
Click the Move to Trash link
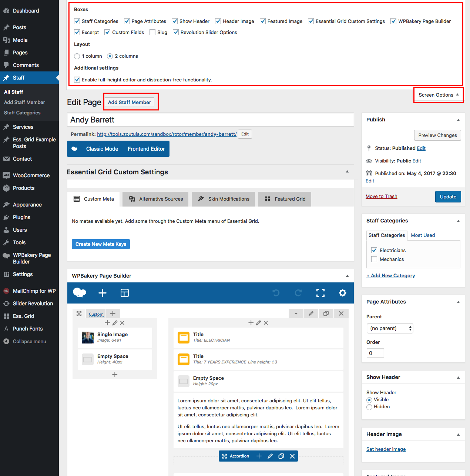coord(381,196)
